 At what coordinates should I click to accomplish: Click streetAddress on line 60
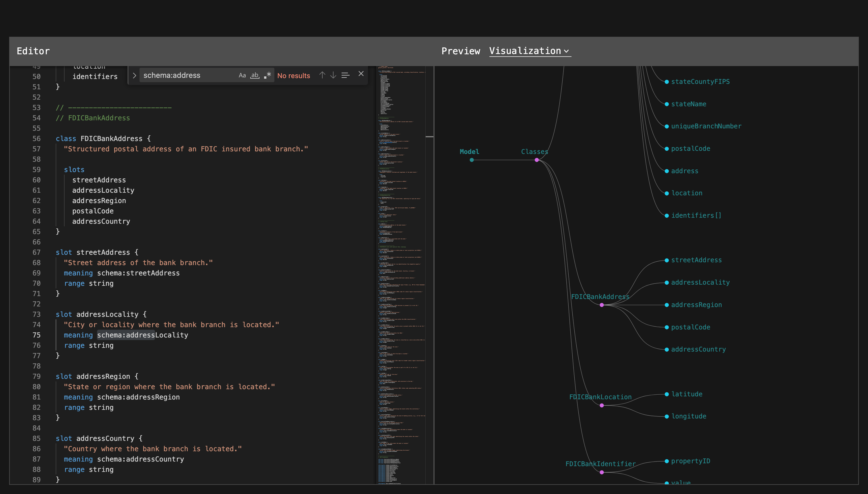[x=99, y=180]
